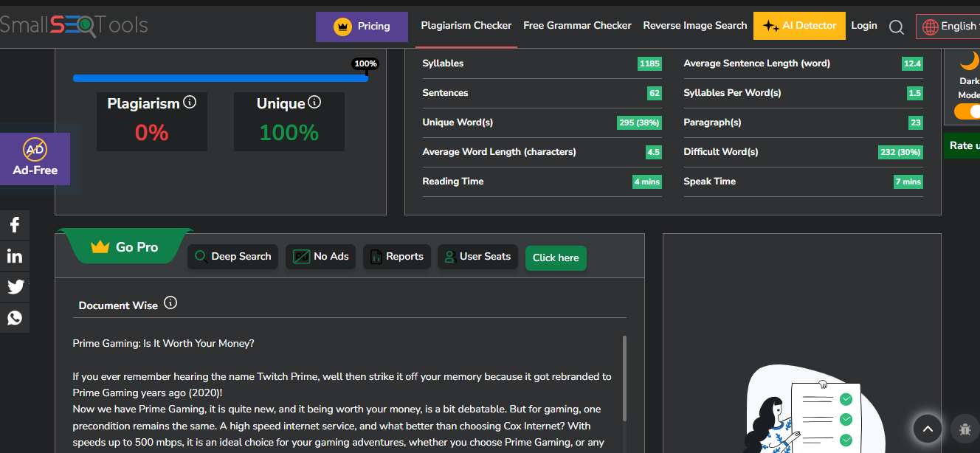The height and width of the screenshot is (453, 980).
Task: Click the Syllables value 1185
Action: [649, 63]
